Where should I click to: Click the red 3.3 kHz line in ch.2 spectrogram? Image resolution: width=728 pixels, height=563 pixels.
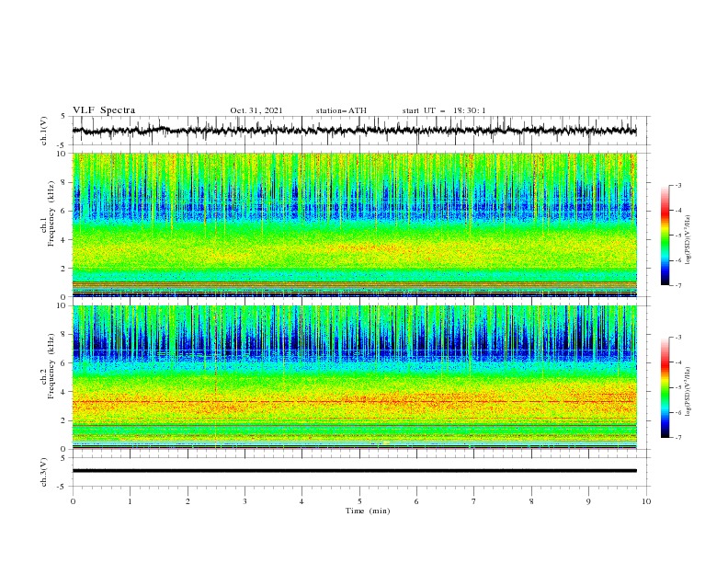tap(355, 401)
